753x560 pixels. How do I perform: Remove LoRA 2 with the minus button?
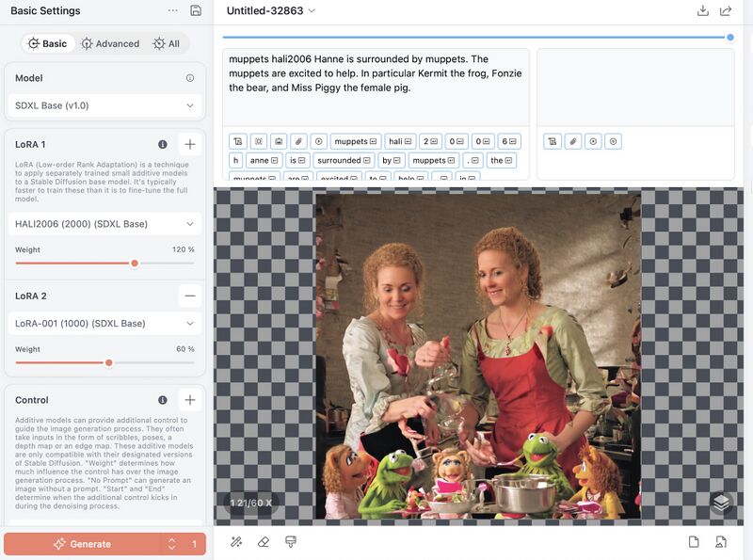pos(190,296)
